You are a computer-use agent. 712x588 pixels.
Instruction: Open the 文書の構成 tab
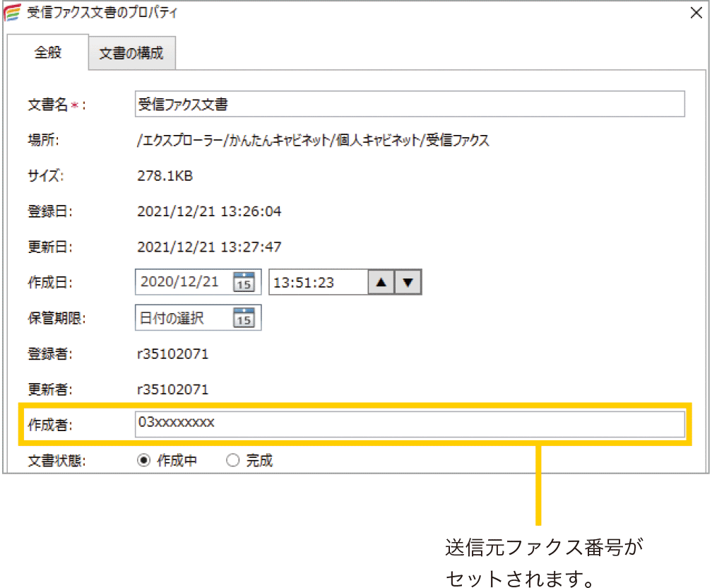[x=131, y=54]
